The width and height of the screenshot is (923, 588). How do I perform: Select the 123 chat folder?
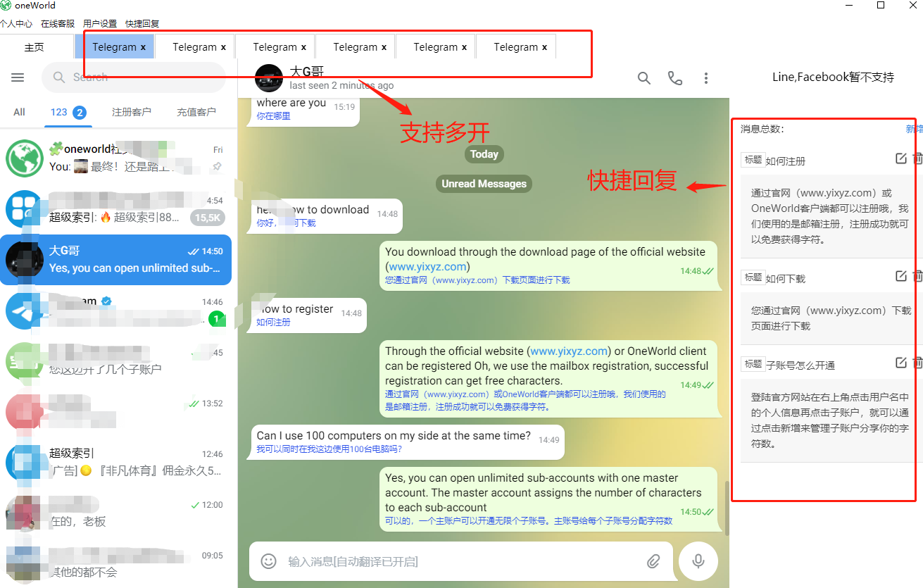click(68, 112)
